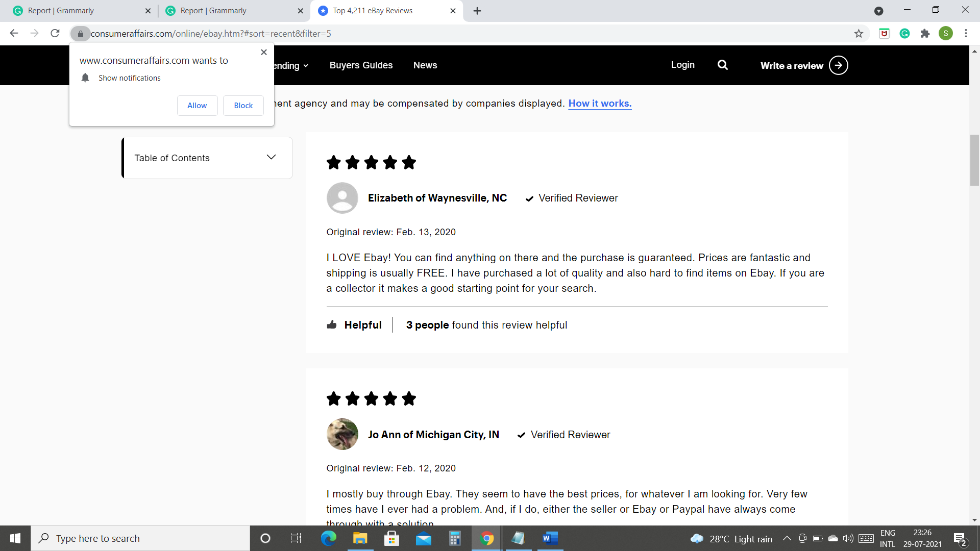
Task: Open Microsoft Store from taskbar
Action: coord(391,538)
